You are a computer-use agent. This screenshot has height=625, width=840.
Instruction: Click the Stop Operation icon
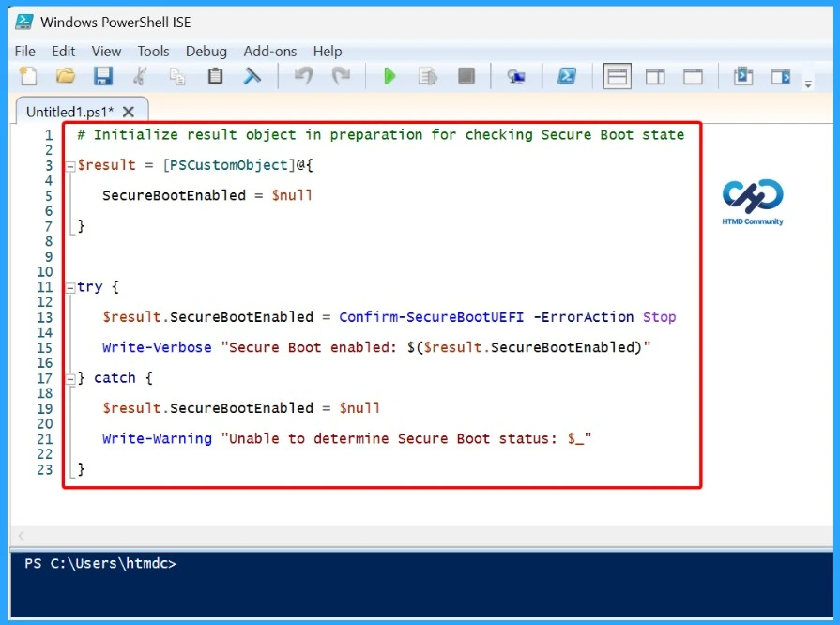(x=466, y=76)
